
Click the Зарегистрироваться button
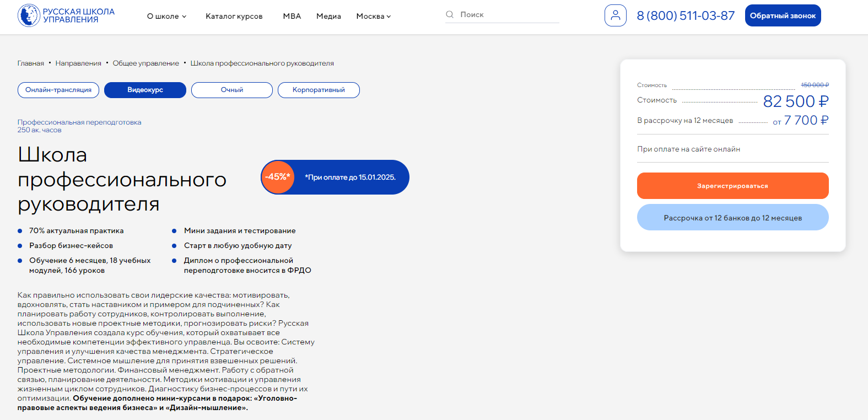(732, 186)
